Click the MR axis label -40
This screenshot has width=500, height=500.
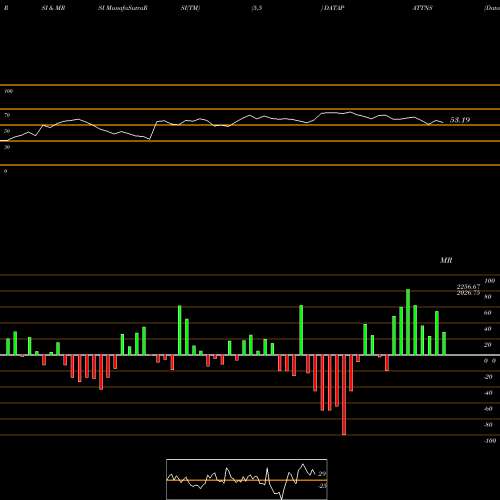pos(488,393)
